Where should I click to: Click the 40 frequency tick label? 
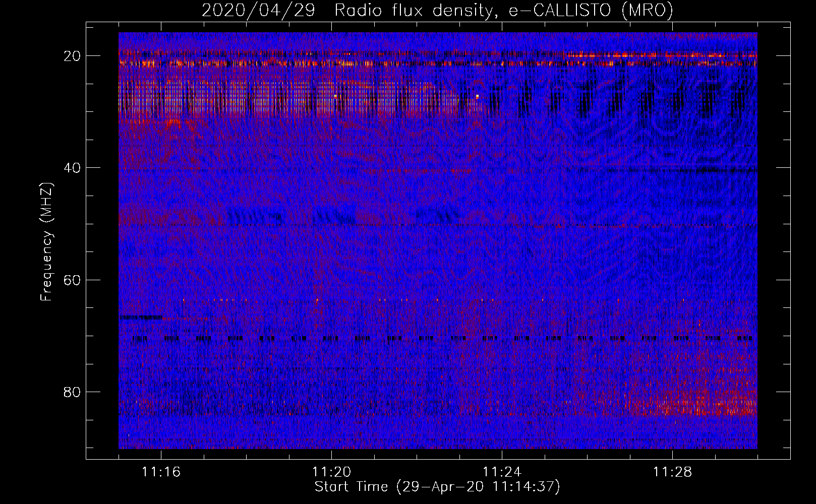pos(72,168)
